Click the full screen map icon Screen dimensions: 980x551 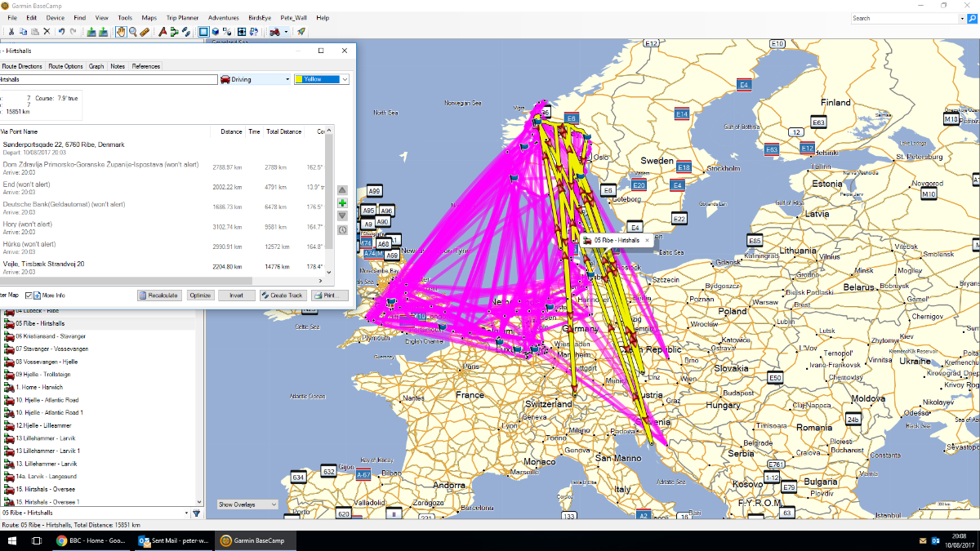click(242, 32)
